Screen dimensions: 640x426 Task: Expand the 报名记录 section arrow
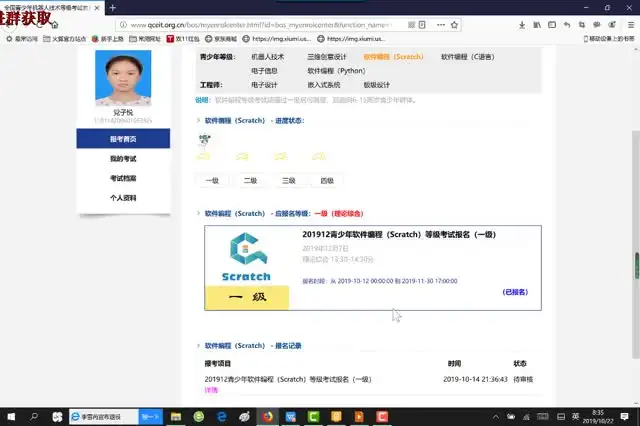[x=198, y=346]
